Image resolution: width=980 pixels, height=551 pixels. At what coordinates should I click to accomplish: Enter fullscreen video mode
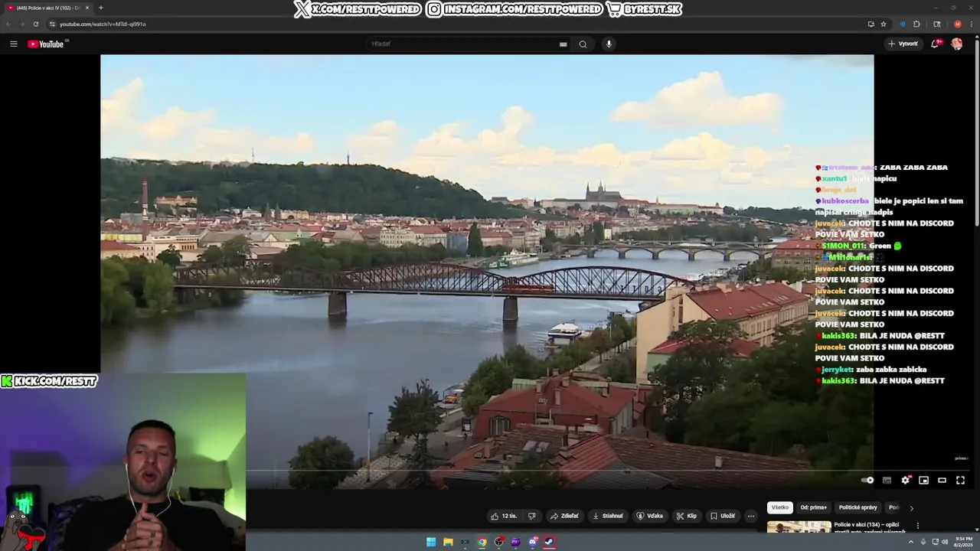(x=961, y=480)
